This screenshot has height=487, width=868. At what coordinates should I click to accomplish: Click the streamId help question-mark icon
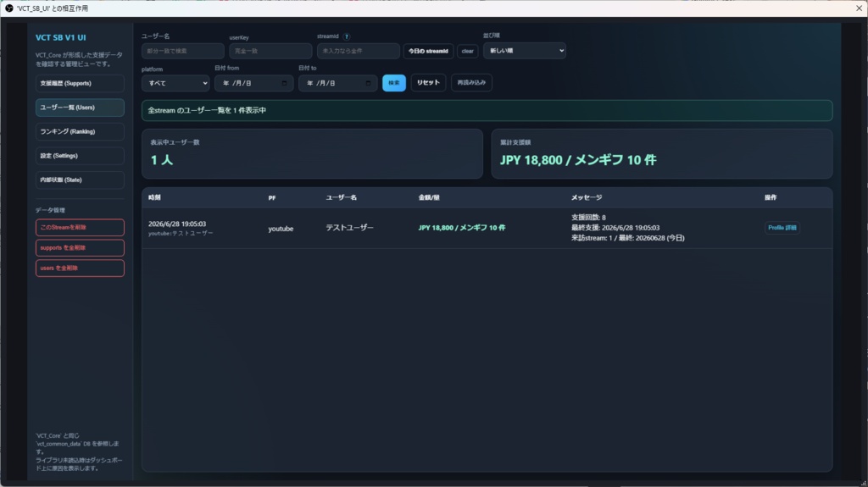click(x=347, y=36)
